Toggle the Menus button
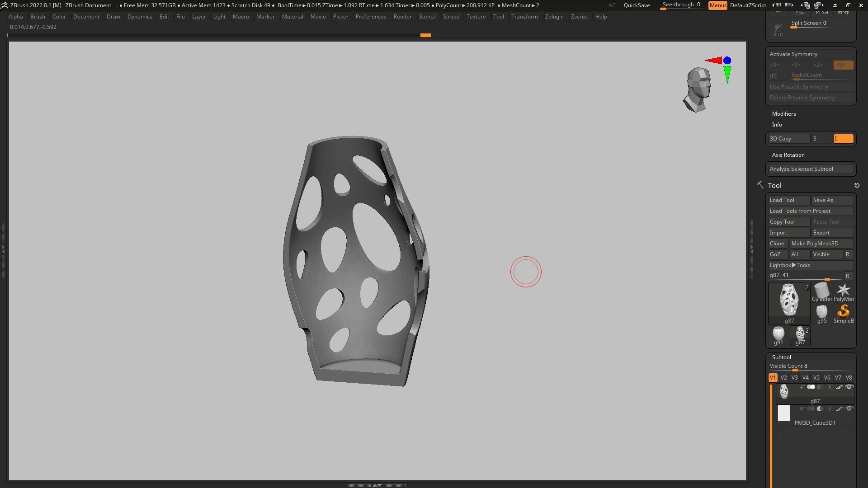 click(x=718, y=5)
